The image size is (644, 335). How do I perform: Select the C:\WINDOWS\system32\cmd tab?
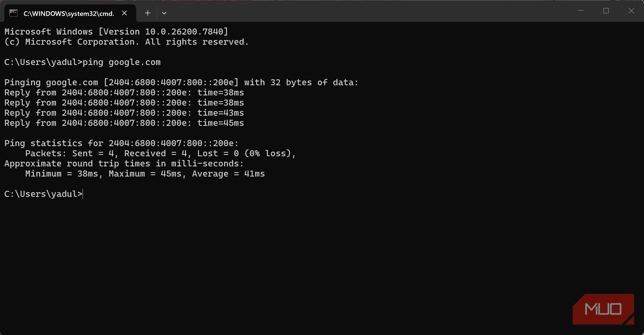tap(69, 13)
